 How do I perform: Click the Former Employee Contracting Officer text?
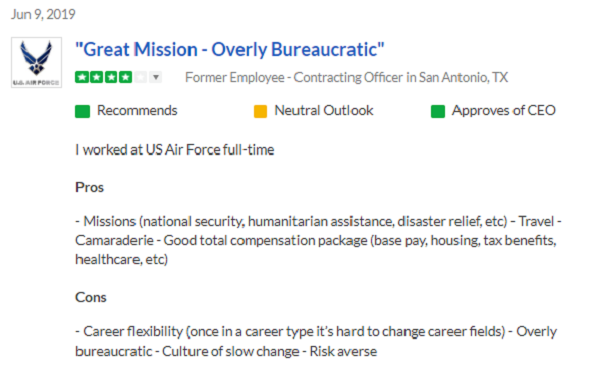[x=346, y=77]
